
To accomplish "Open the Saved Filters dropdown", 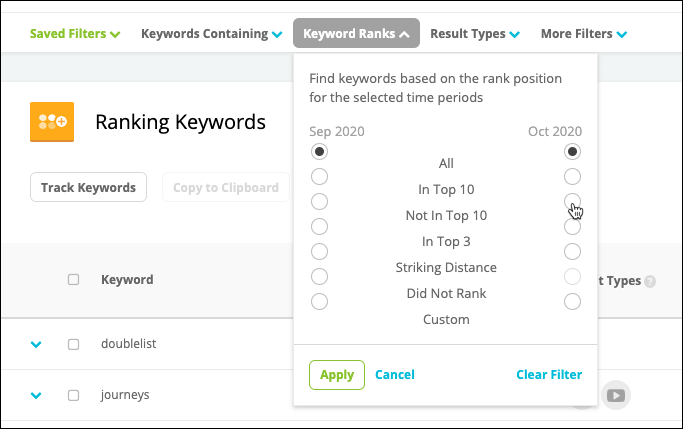I will pyautogui.click(x=74, y=34).
